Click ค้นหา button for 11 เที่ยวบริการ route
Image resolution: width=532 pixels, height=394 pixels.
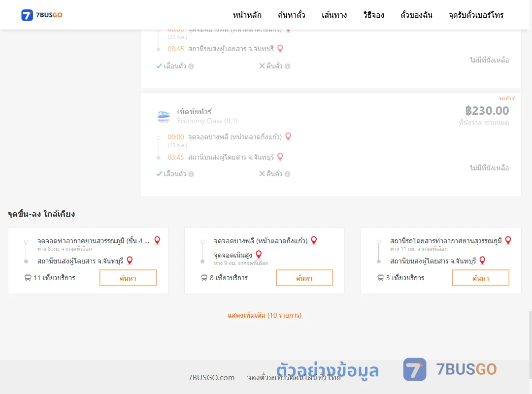[128, 278]
